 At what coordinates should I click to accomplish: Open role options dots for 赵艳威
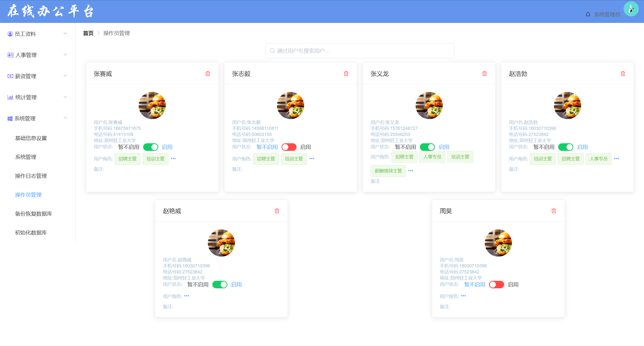tap(186, 296)
